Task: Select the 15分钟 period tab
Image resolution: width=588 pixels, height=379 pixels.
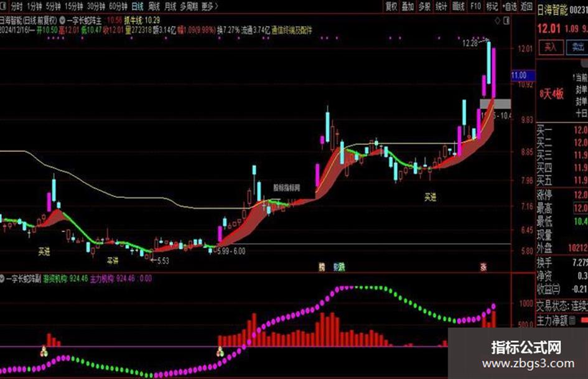Action: [x=73, y=6]
